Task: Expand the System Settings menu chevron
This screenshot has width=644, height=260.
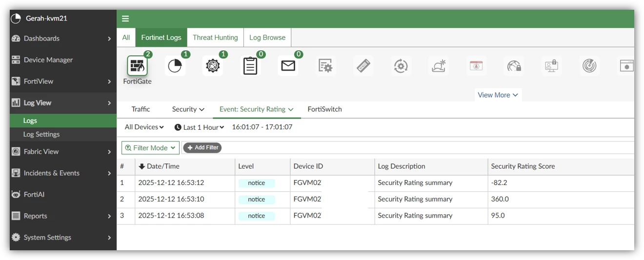Action: click(109, 238)
